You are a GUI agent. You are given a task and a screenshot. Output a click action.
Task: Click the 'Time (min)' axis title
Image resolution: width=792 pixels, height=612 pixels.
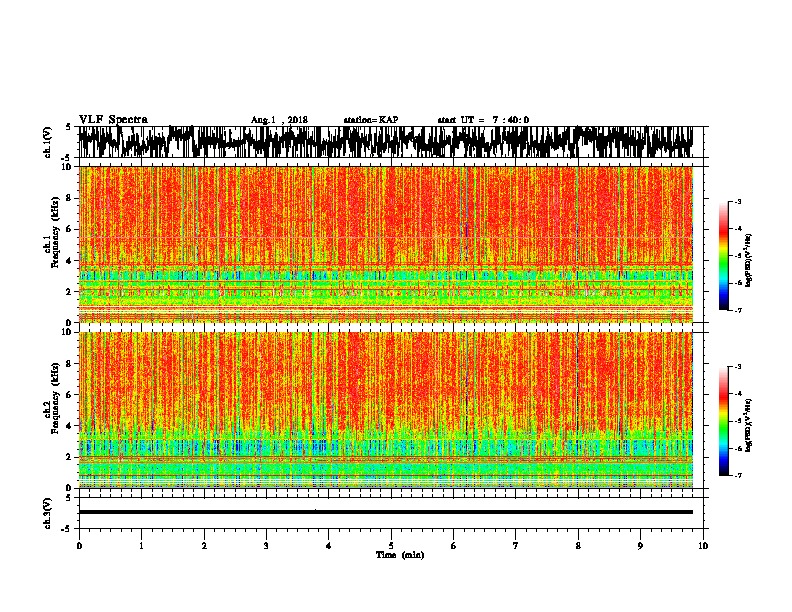(400, 555)
